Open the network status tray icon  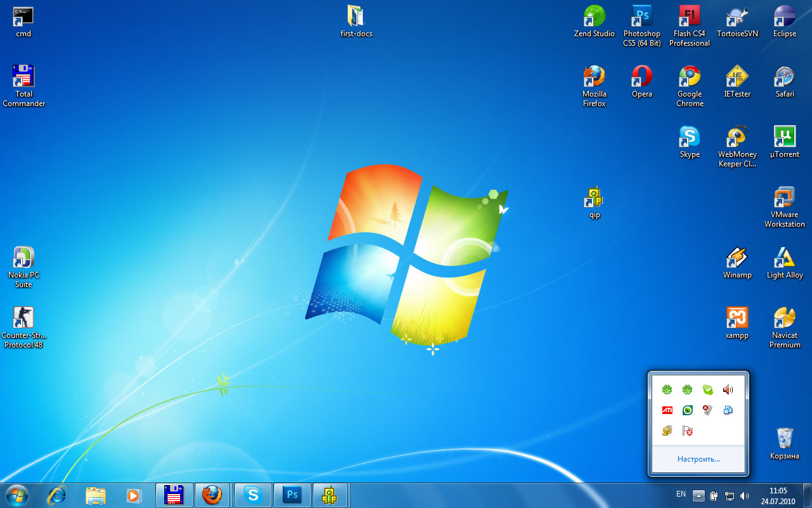[730, 495]
